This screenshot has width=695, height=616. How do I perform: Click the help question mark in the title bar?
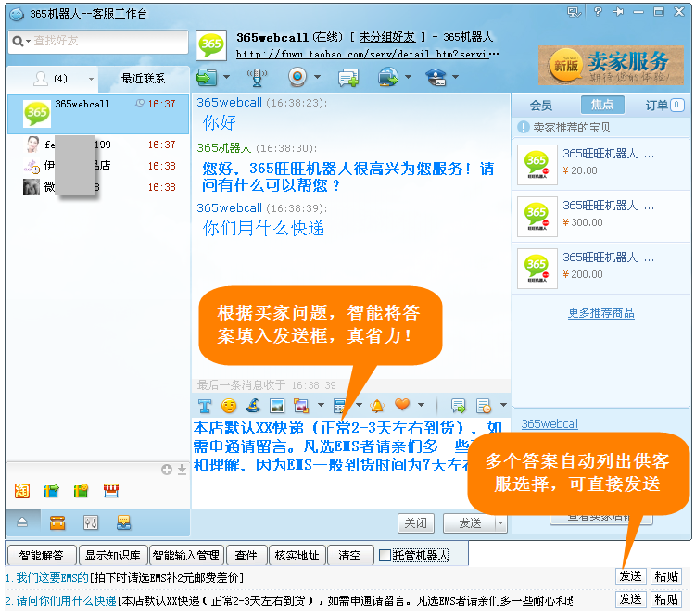(598, 12)
